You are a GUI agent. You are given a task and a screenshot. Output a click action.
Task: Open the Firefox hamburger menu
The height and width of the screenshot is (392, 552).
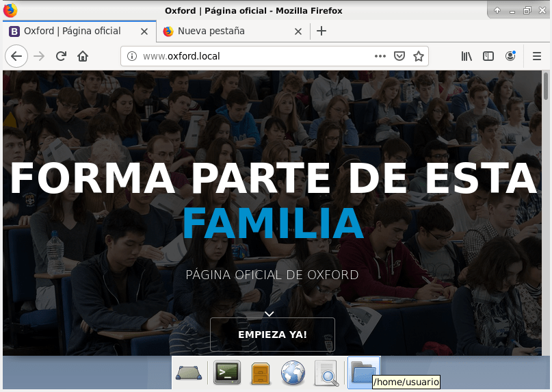click(x=537, y=56)
